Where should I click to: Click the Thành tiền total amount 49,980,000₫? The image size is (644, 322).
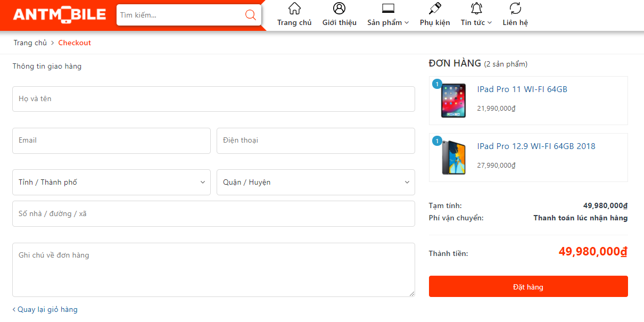593,252
